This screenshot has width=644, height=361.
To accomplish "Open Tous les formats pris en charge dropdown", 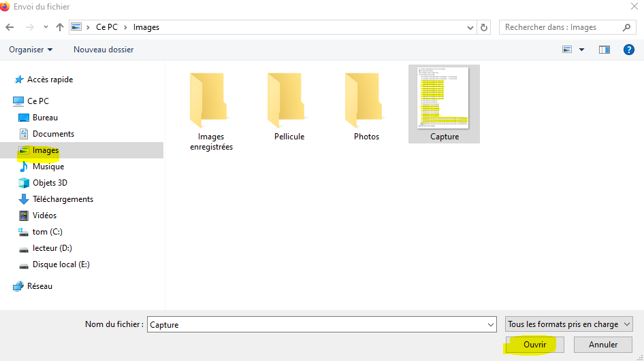I will tap(569, 324).
